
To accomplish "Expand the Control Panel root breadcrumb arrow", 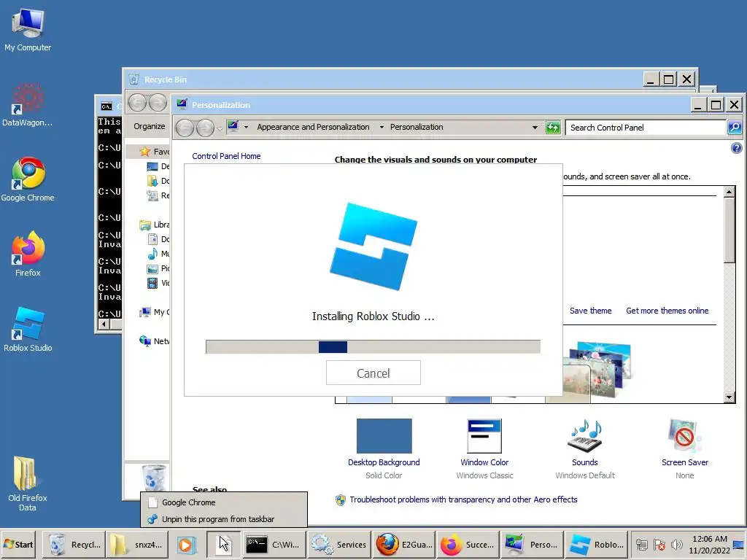I will click(246, 127).
